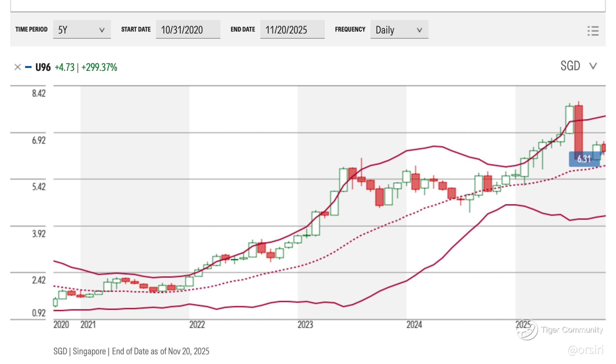
Task: Click the chevron arrow beside SGD
Action: 593,66
